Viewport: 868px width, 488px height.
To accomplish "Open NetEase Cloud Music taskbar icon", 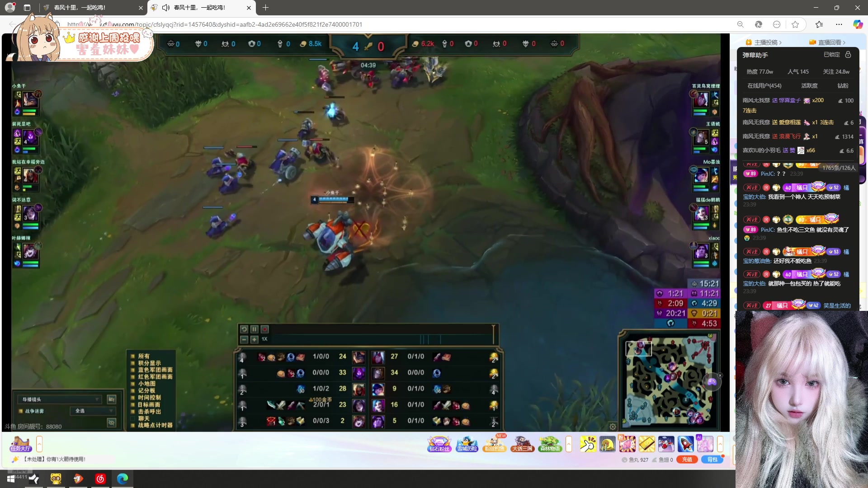I will (100, 479).
